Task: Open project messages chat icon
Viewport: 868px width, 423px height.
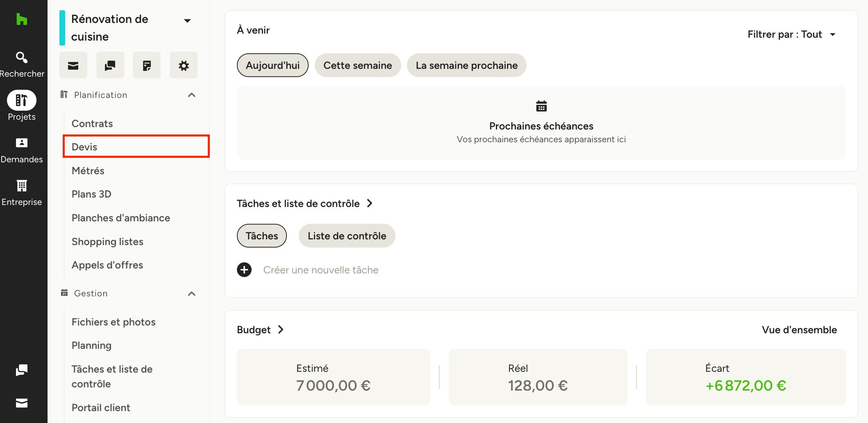Action: coord(110,65)
